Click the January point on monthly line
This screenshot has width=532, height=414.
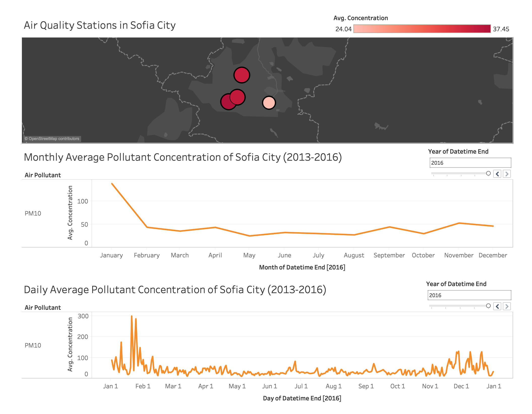112,184
